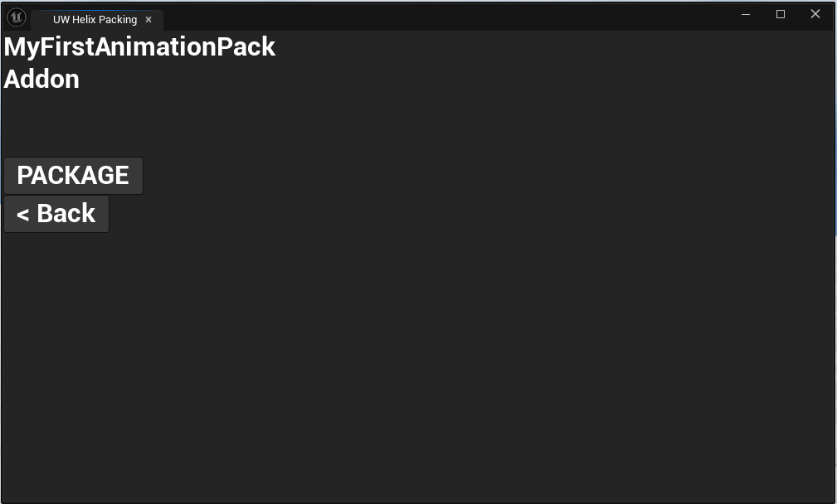
Task: Close the Helix Packing window
Action: pos(815,14)
